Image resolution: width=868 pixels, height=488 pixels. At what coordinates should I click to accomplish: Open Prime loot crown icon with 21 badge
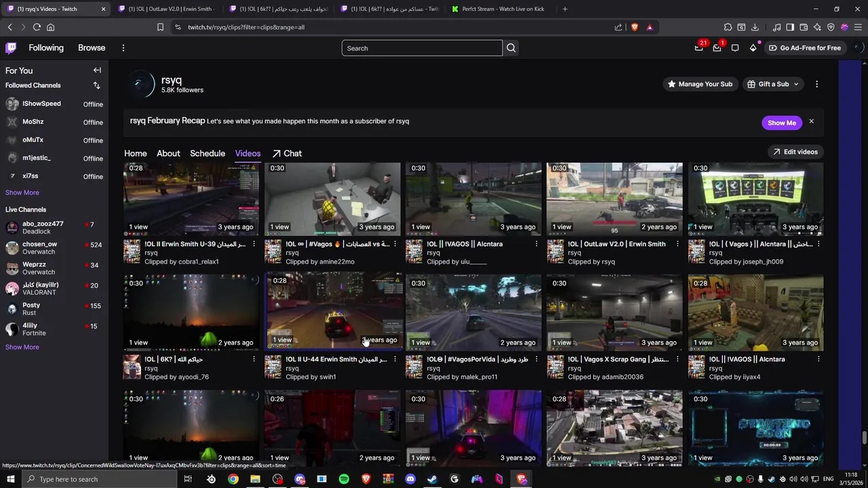point(699,47)
